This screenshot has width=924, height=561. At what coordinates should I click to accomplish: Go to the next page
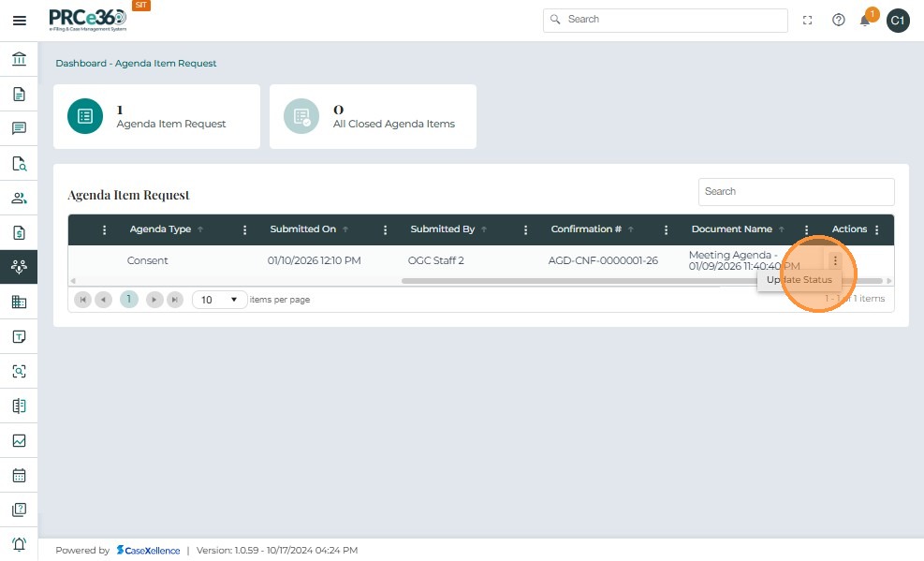click(154, 300)
